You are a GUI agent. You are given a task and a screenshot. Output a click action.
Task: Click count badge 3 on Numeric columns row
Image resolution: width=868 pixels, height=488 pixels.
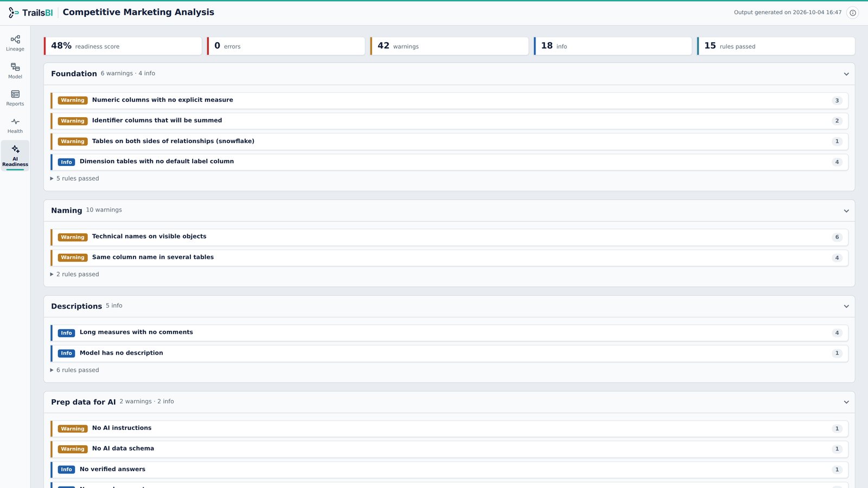pos(837,100)
